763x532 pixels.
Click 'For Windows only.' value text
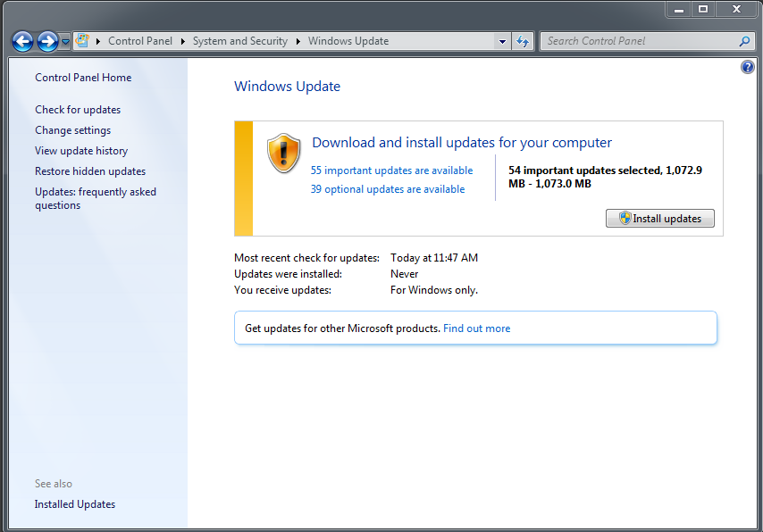pyautogui.click(x=434, y=290)
